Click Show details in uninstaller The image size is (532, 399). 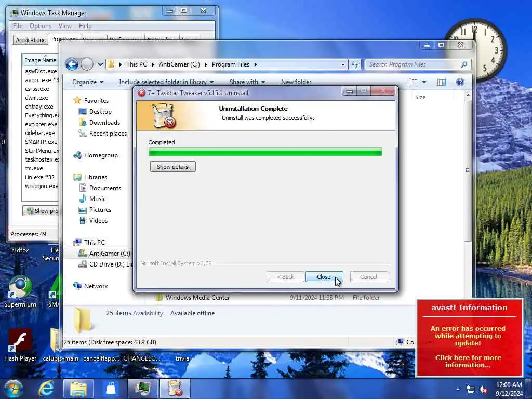172,167
